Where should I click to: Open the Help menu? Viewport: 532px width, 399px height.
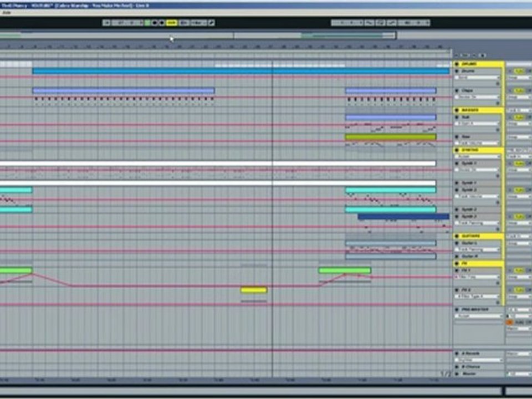point(6,13)
